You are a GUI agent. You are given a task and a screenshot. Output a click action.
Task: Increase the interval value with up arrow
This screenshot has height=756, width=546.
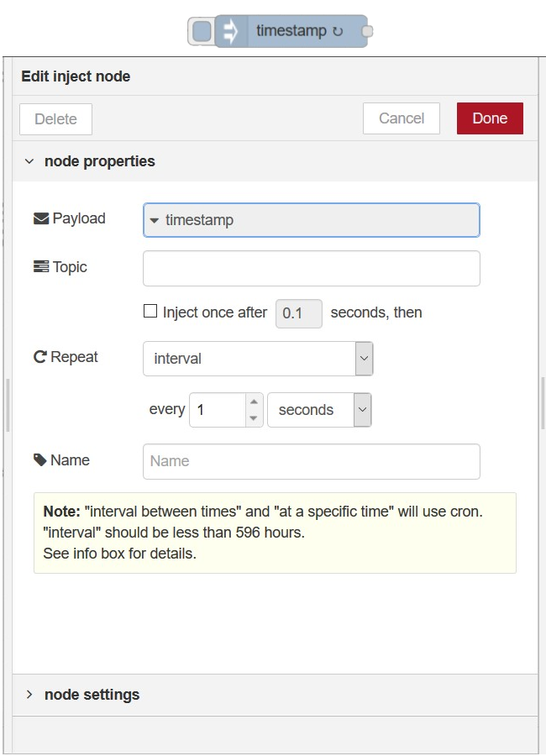[x=254, y=402]
